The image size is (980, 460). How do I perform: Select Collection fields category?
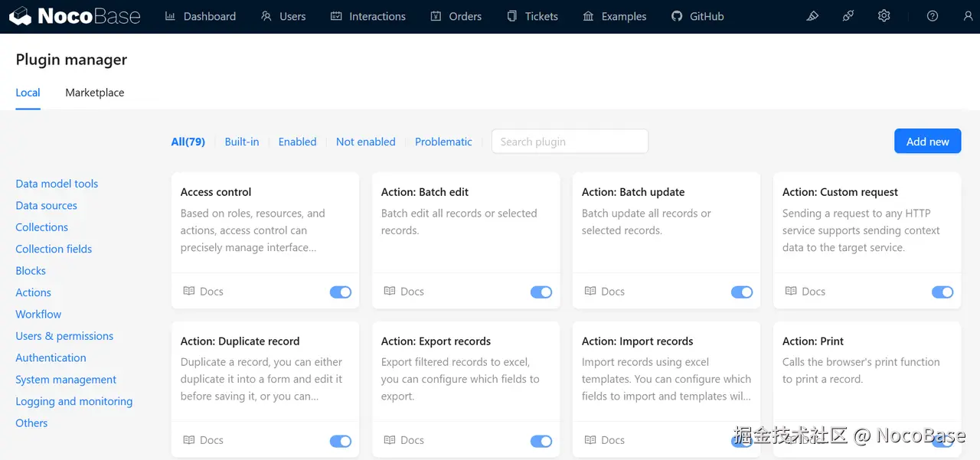click(x=54, y=249)
